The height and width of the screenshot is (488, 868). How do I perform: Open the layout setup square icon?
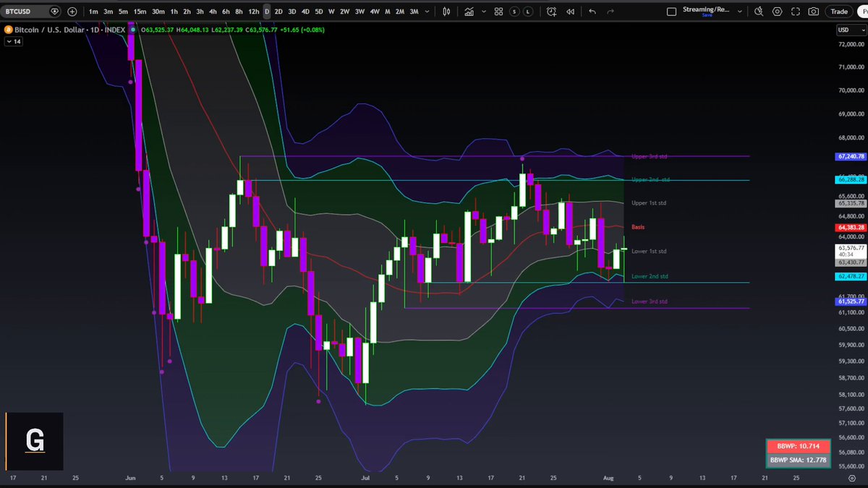point(671,12)
